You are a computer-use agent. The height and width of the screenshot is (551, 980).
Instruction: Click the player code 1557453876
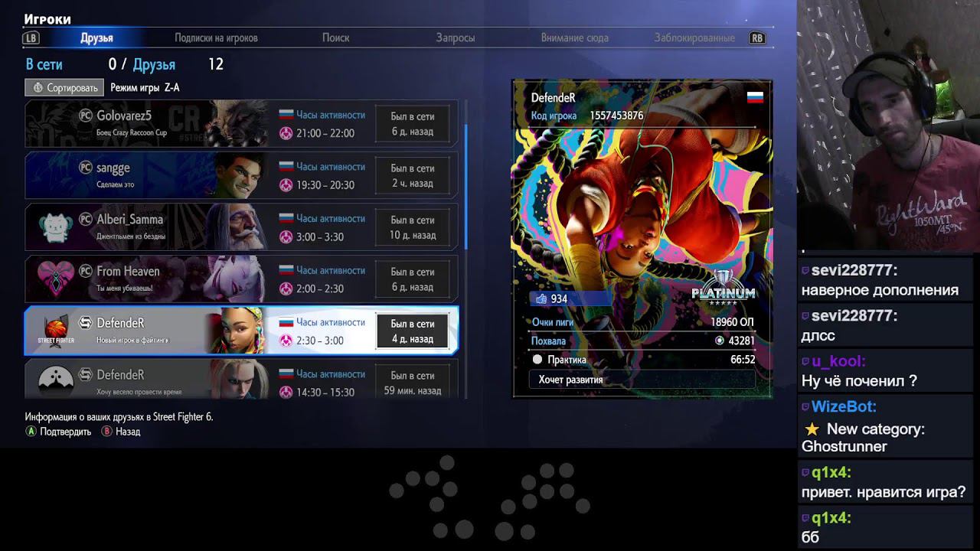(x=616, y=116)
